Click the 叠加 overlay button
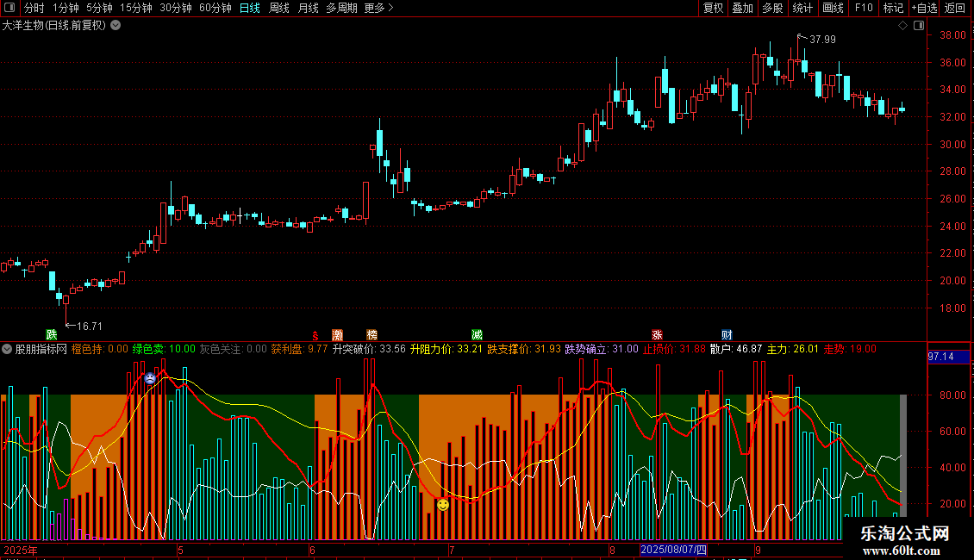974x560 pixels. 743,8
